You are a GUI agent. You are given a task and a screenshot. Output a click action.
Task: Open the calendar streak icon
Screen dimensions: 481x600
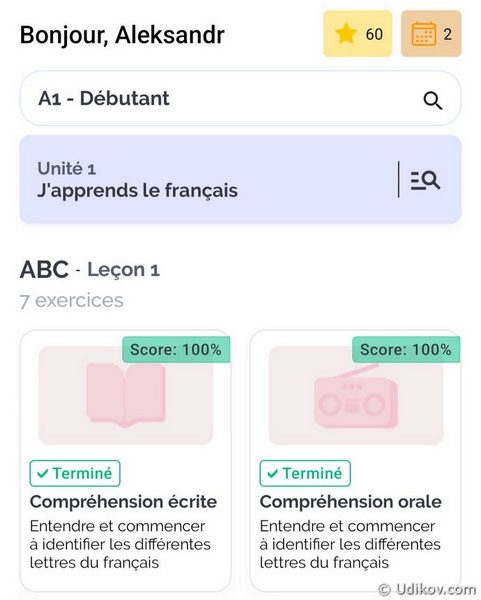coord(424,34)
